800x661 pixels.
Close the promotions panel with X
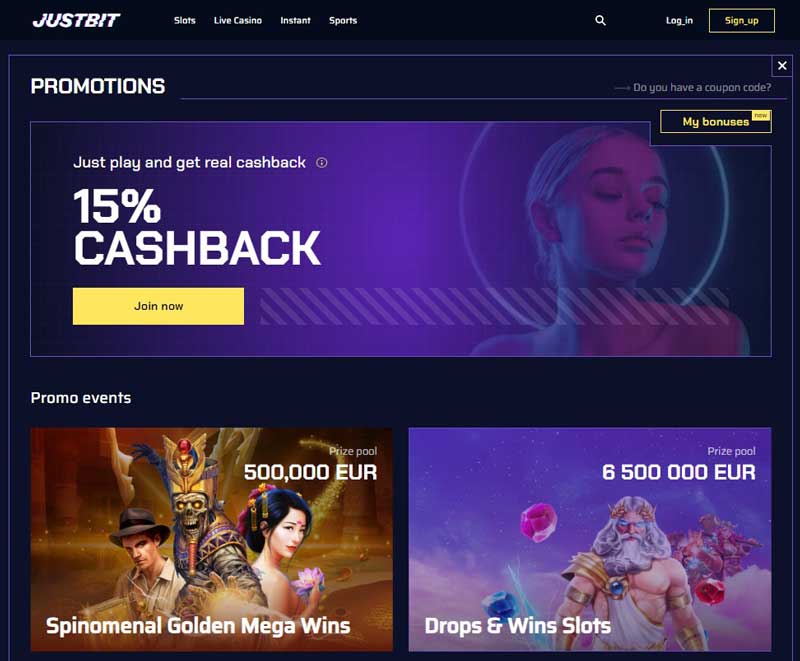[x=782, y=65]
